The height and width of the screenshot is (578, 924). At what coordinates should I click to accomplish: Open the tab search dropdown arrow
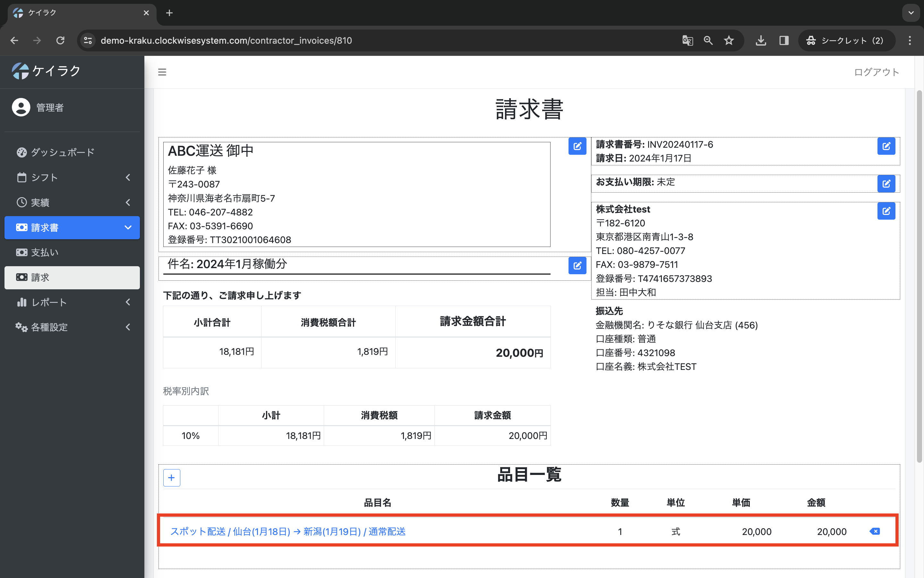(911, 13)
